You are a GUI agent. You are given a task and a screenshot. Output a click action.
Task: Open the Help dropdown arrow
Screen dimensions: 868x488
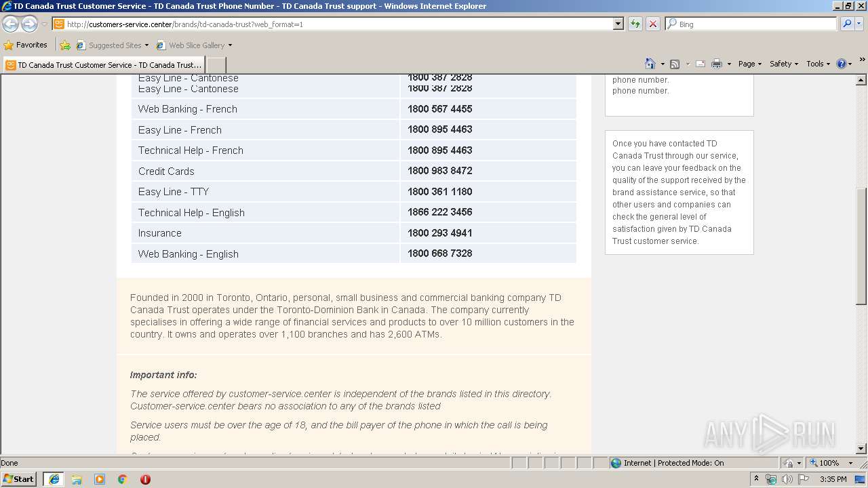850,64
